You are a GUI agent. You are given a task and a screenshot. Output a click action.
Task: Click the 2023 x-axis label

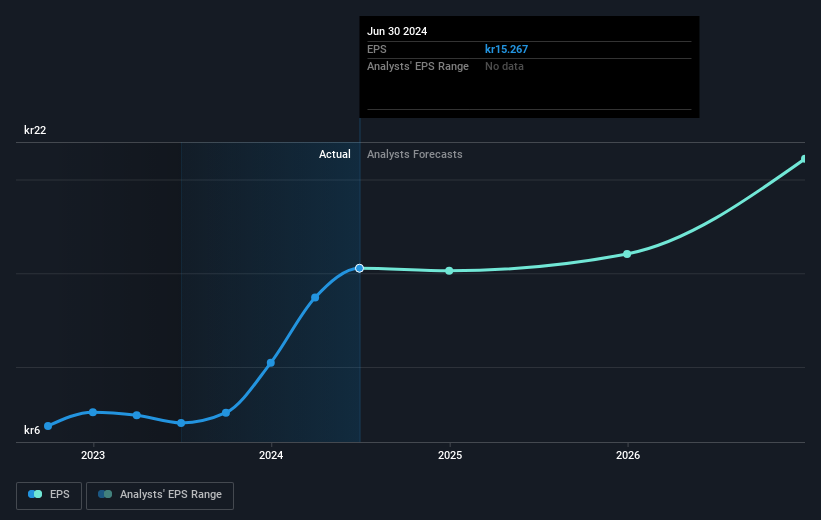click(x=93, y=456)
